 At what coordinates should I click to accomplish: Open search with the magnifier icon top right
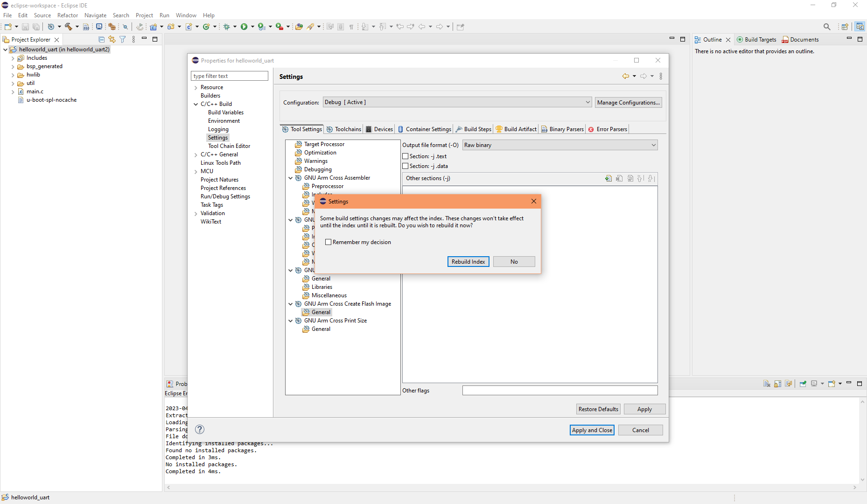[826, 27]
